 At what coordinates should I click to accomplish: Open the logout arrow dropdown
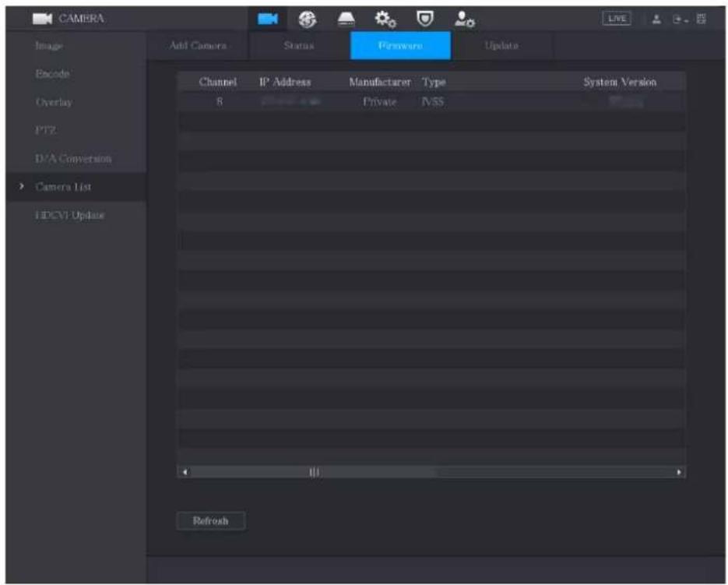pos(681,19)
